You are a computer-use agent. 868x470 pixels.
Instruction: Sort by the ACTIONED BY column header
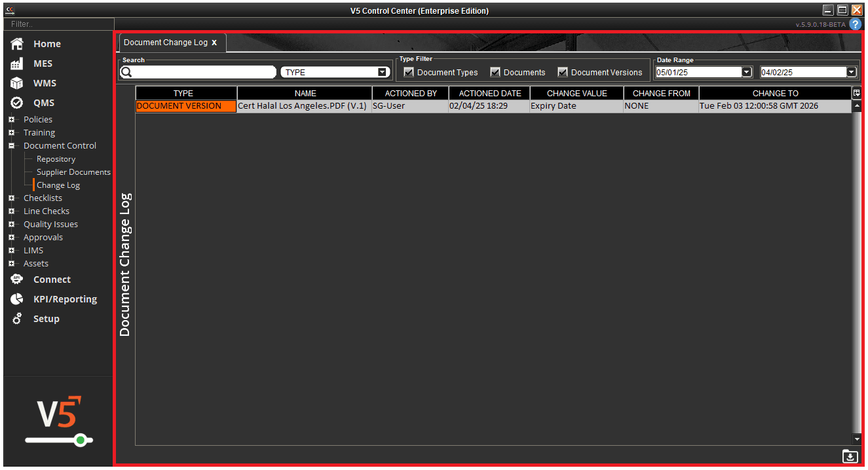[411, 93]
